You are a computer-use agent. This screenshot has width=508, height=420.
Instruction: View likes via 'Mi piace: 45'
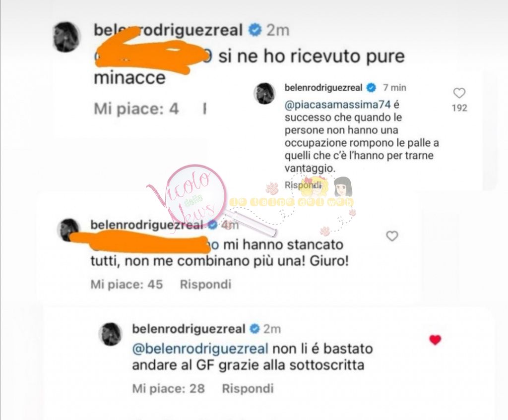pos(127,284)
